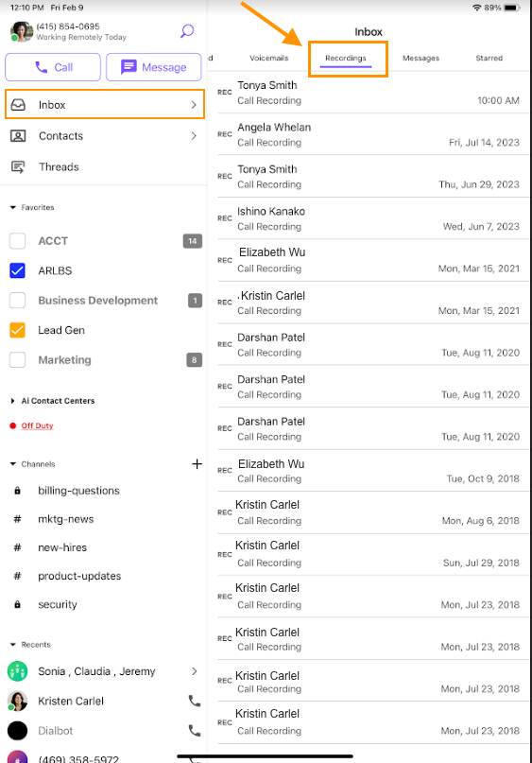Tap the search magnifier icon
This screenshot has height=763, width=532.
click(187, 31)
